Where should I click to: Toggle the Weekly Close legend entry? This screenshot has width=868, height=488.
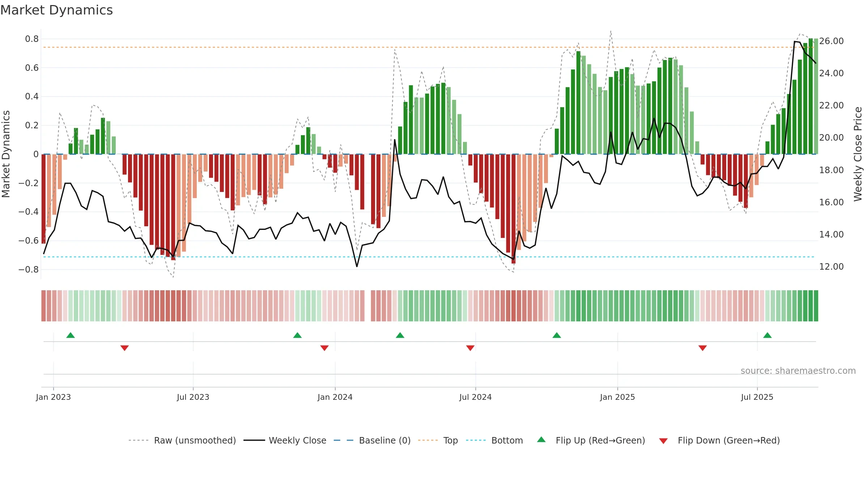tap(285, 440)
